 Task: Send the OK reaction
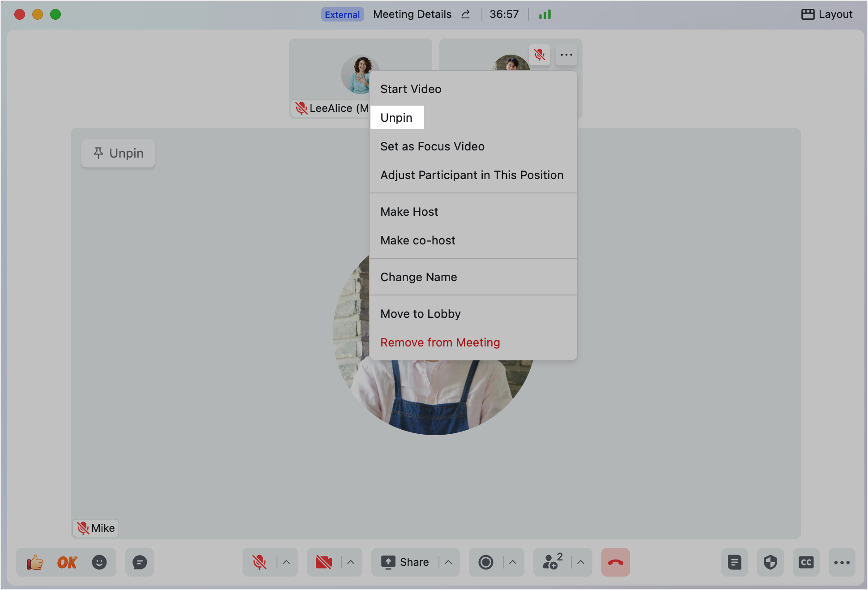click(67, 562)
